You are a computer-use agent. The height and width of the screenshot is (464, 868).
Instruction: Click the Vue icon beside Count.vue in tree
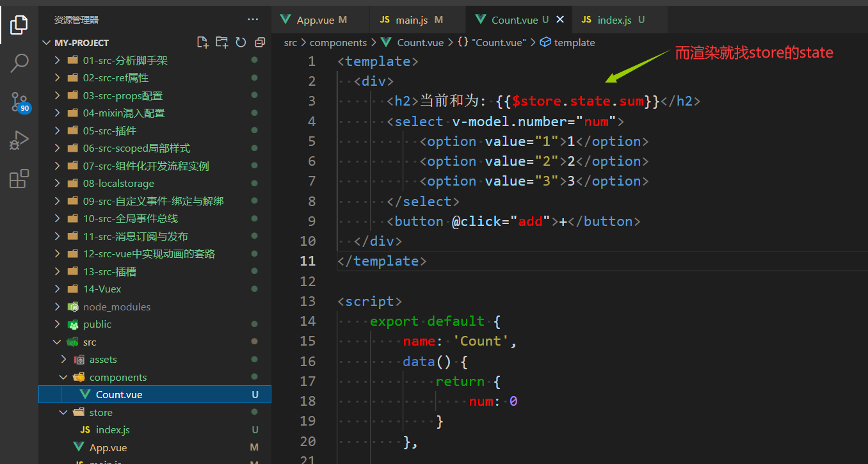click(x=85, y=394)
